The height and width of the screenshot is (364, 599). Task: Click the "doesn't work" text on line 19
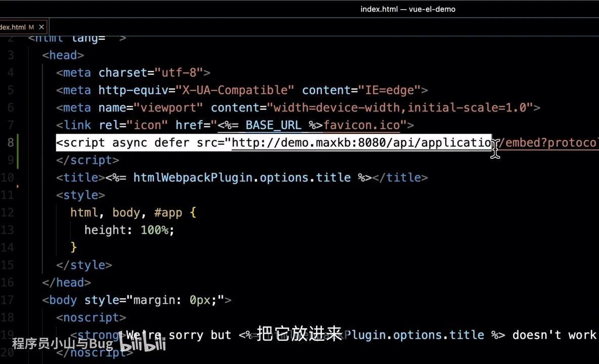(x=554, y=335)
